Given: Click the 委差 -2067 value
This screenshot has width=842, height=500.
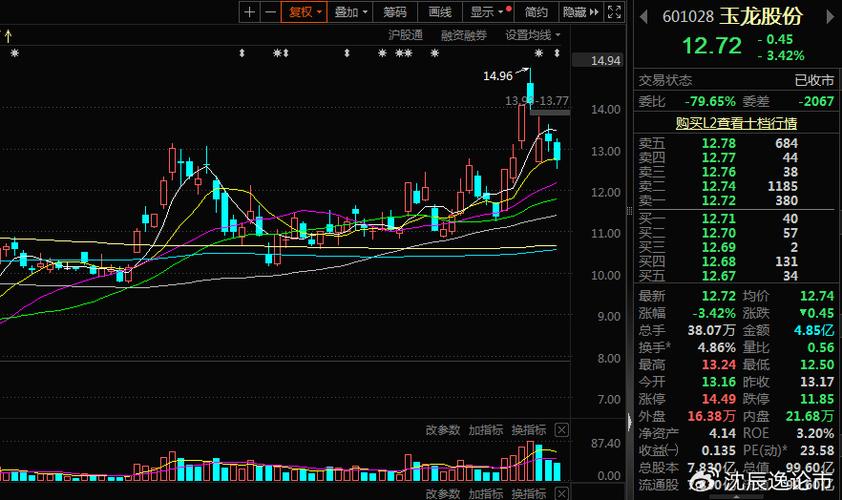Looking at the screenshot, I should [816, 102].
